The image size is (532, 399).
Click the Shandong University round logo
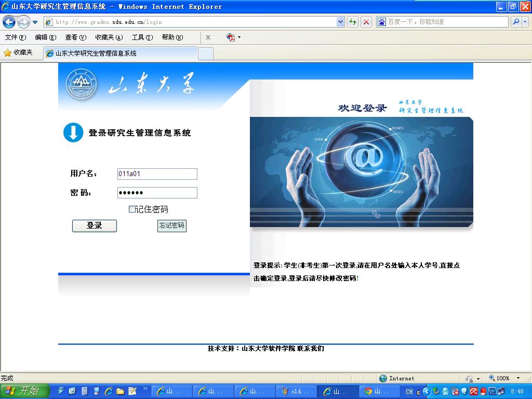coord(81,85)
